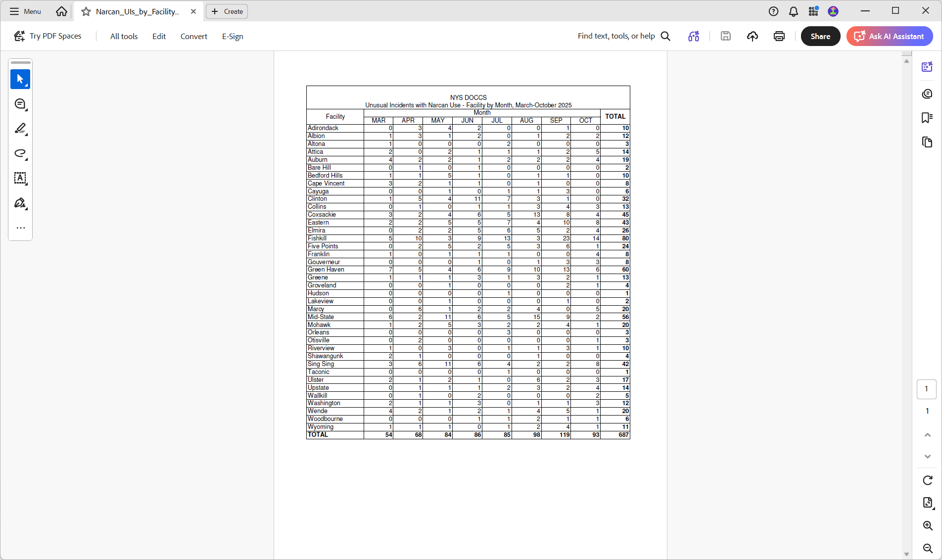Click the bold TOTAL column header
The image size is (942, 560).
pyautogui.click(x=615, y=116)
